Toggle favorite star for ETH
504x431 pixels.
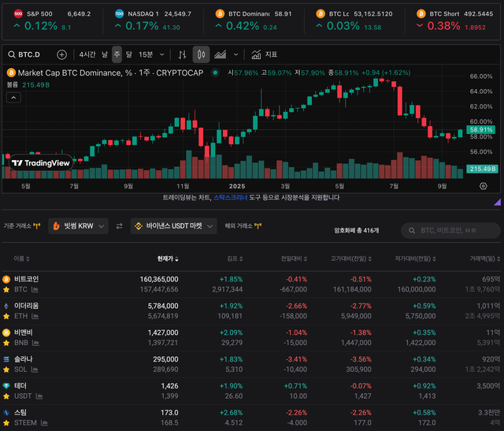point(6,317)
